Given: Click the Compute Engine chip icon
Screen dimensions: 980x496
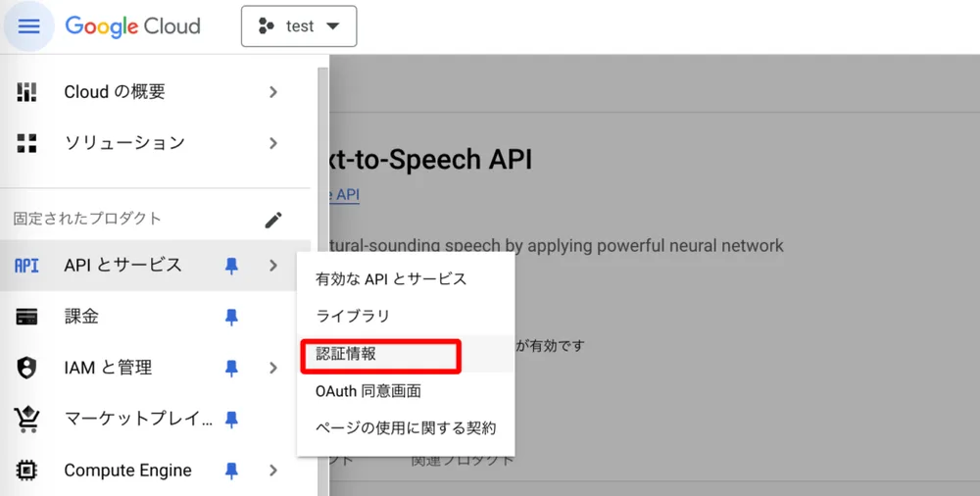Looking at the screenshot, I should 26,471.
